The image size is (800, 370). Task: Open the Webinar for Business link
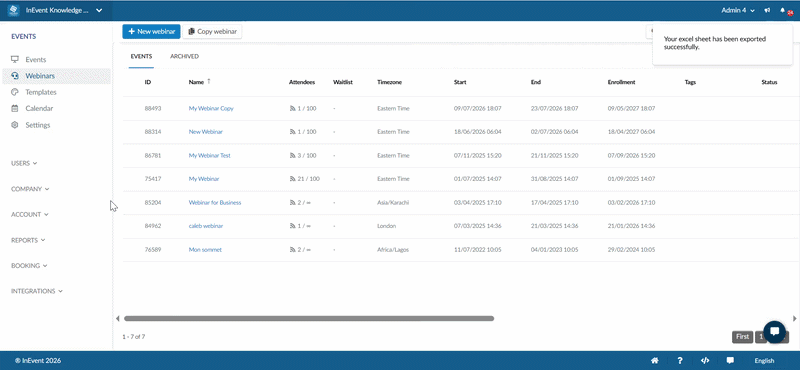(215, 203)
